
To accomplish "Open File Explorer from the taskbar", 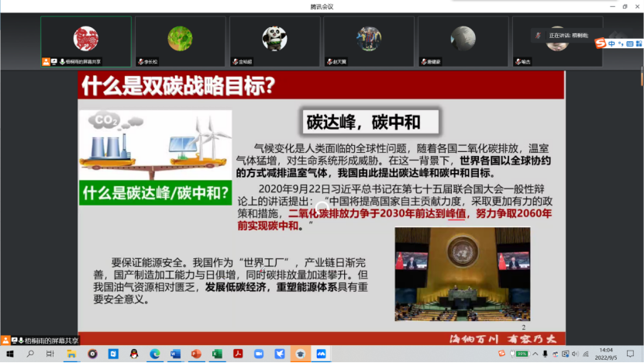I will coord(71,354).
